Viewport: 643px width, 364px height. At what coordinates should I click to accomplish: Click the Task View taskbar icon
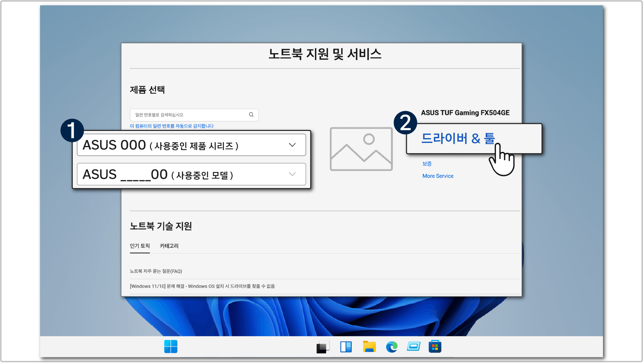(323, 347)
